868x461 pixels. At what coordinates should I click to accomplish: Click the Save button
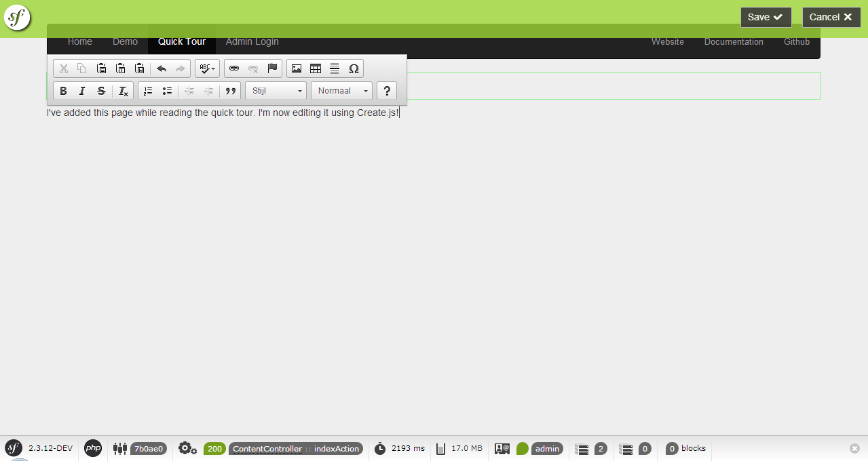point(766,17)
